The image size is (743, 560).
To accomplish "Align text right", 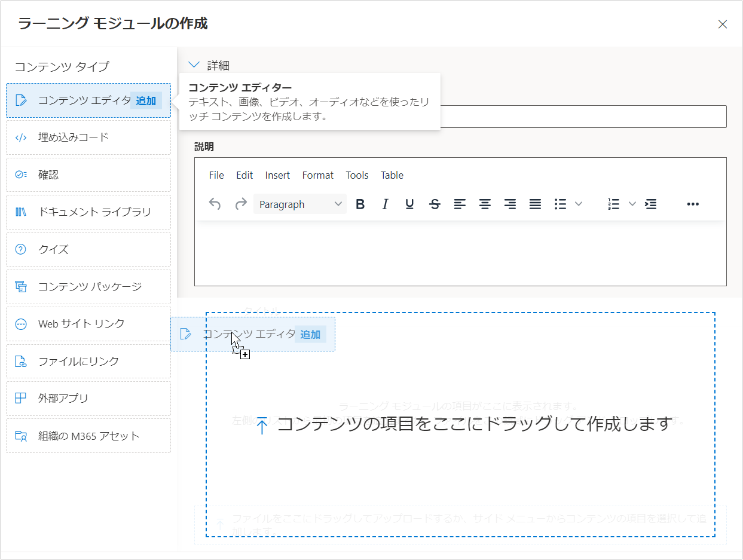I will (510, 204).
